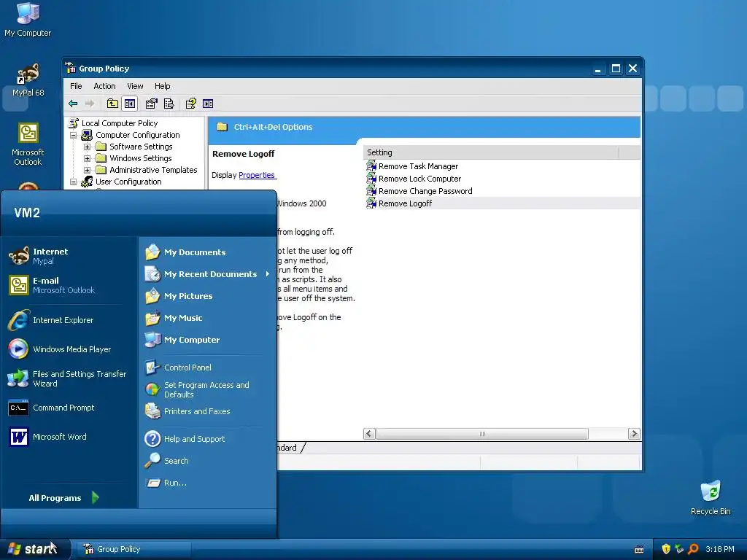Click the Properties link under Remove Logoff
Image resolution: width=747 pixels, height=560 pixels.
[x=257, y=175]
